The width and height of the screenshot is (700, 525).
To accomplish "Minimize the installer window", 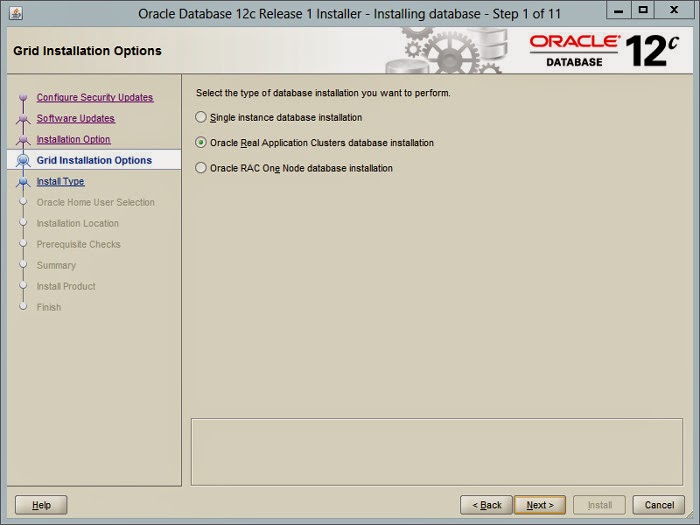I will (x=618, y=10).
